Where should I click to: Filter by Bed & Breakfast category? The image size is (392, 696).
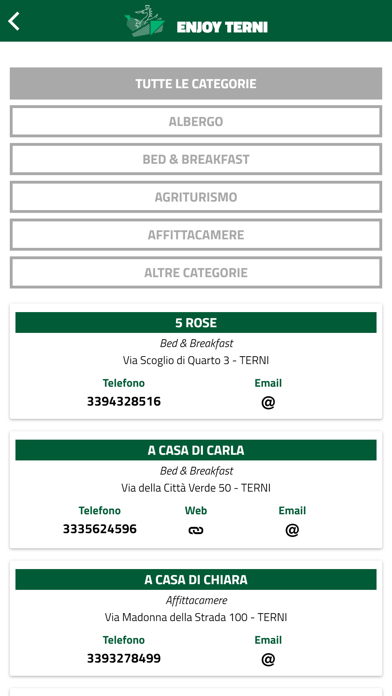pos(196,159)
